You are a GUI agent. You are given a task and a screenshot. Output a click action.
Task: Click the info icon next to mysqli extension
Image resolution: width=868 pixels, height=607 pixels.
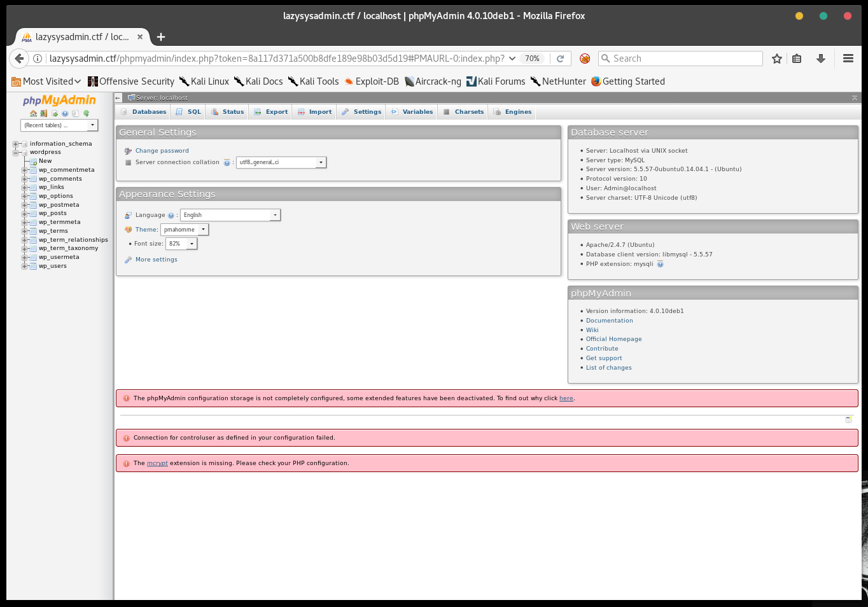[x=661, y=264]
